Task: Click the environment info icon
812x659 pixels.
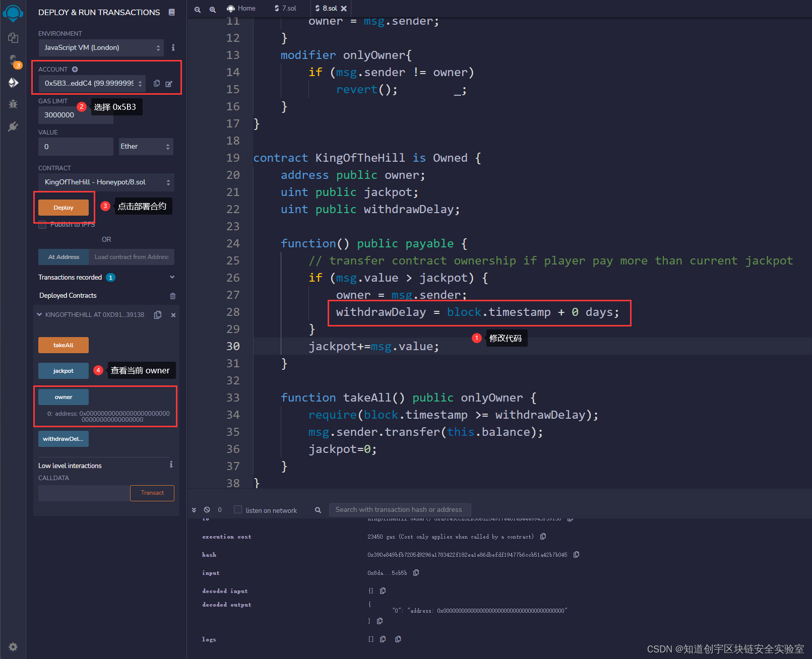Action: pos(173,47)
